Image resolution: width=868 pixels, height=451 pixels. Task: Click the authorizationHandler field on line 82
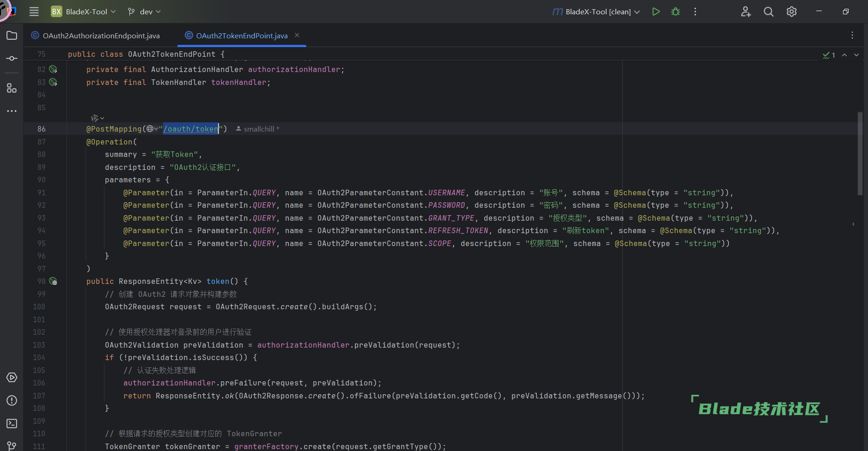tap(294, 69)
